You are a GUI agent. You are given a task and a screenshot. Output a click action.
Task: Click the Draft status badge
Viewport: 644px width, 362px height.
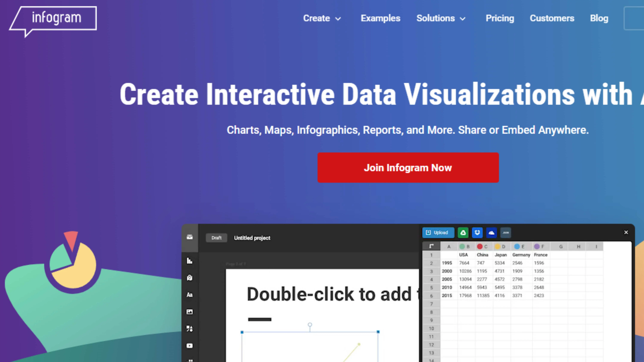pyautogui.click(x=216, y=238)
